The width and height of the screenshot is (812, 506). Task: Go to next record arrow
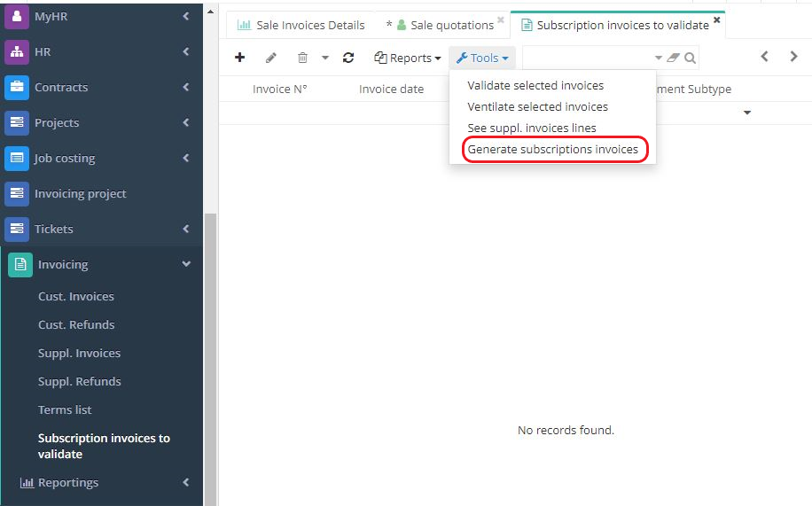tap(793, 57)
